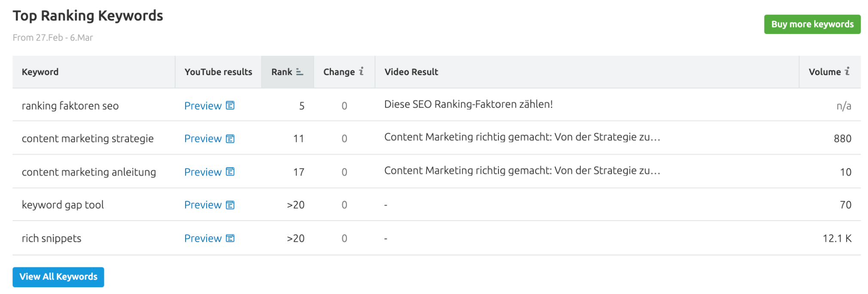Image resolution: width=868 pixels, height=294 pixels.
Task: Open Preview link for rich snippets
Action: (x=203, y=239)
